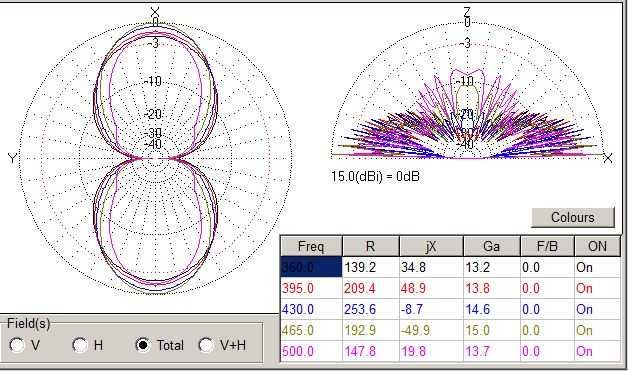Image resolution: width=628 pixels, height=371 pixels.
Task: Toggle On cell for 430.0 row
Action: 598,309
